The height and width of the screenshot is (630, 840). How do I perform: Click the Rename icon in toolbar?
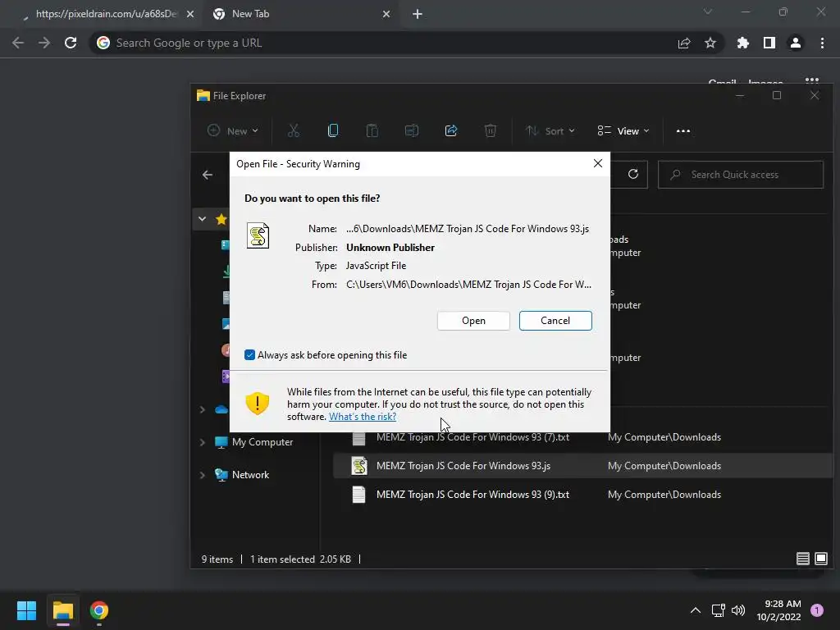click(412, 130)
